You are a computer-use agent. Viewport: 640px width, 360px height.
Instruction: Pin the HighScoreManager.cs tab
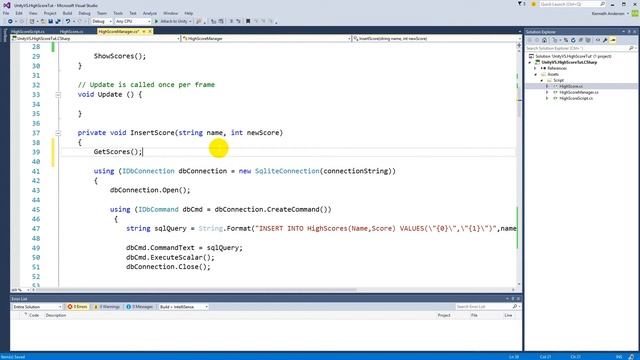coord(144,31)
